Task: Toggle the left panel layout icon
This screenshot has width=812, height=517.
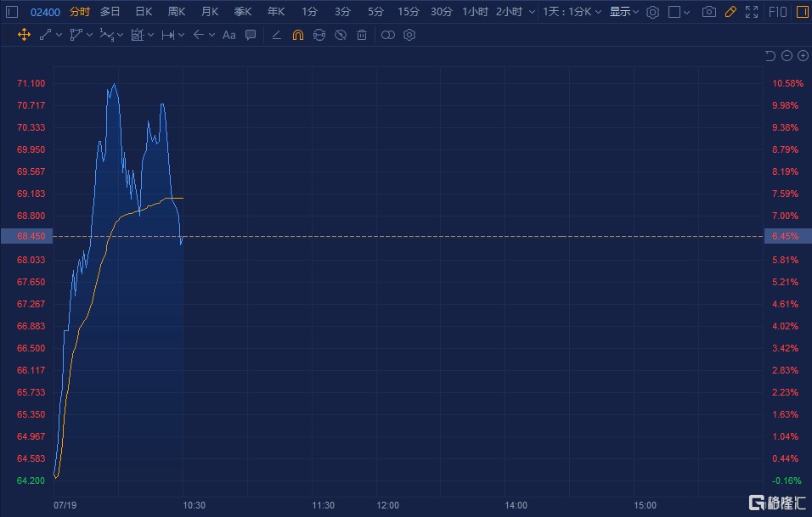Action: tap(11, 12)
